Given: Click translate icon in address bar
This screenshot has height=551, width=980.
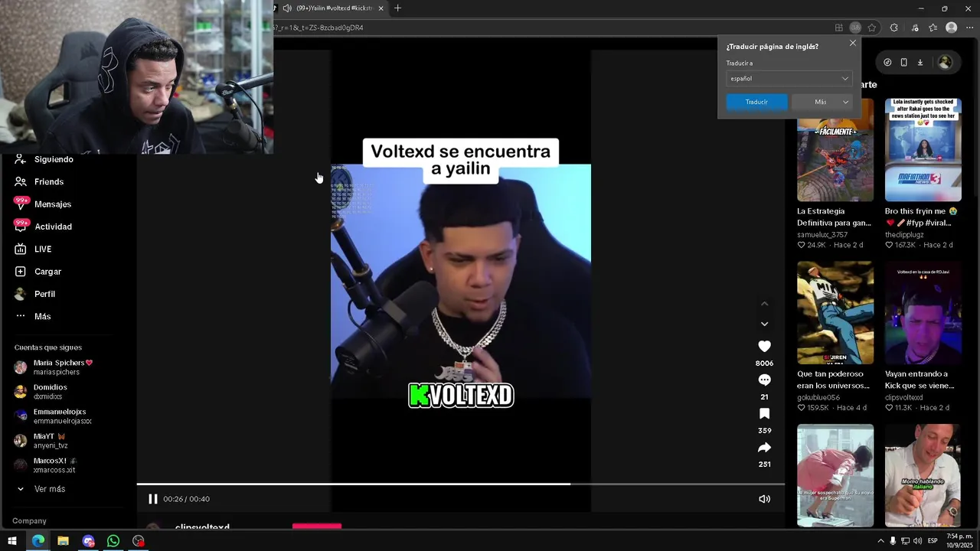Looking at the screenshot, I should [x=855, y=28].
